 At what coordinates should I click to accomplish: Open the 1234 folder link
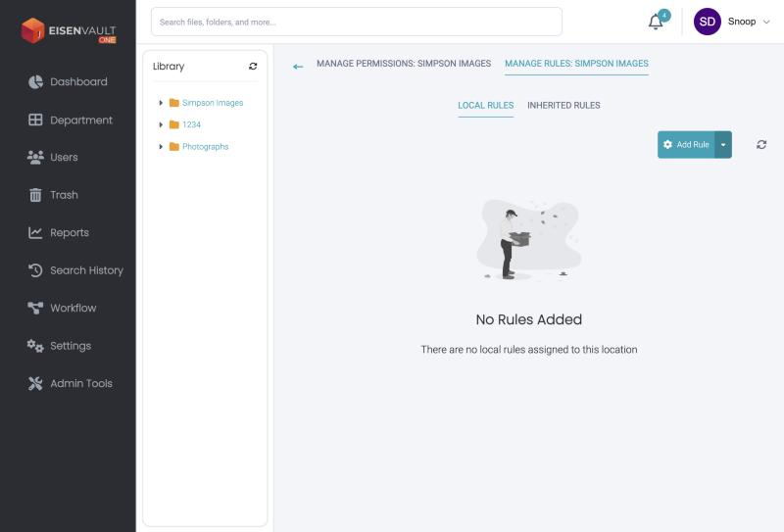(x=191, y=125)
